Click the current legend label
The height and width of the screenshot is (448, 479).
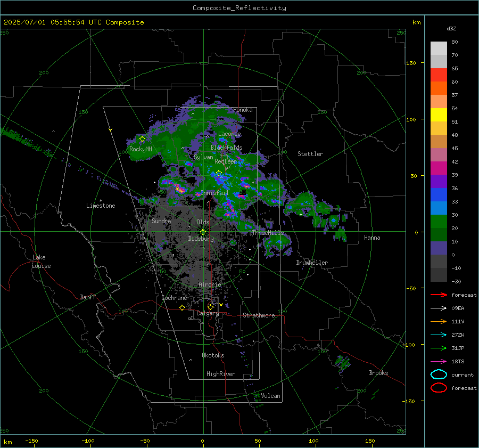pos(463,375)
